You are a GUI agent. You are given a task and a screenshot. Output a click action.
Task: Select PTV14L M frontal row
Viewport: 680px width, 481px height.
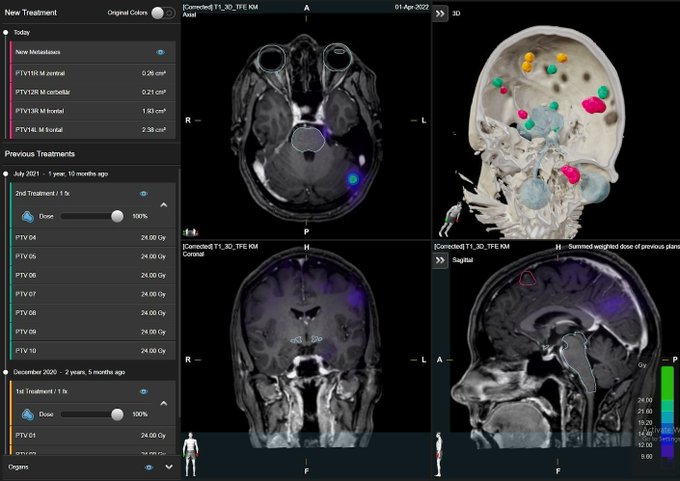pos(93,130)
